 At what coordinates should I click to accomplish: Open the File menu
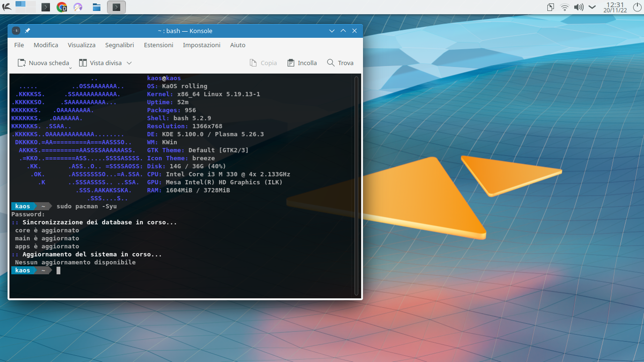(x=19, y=45)
